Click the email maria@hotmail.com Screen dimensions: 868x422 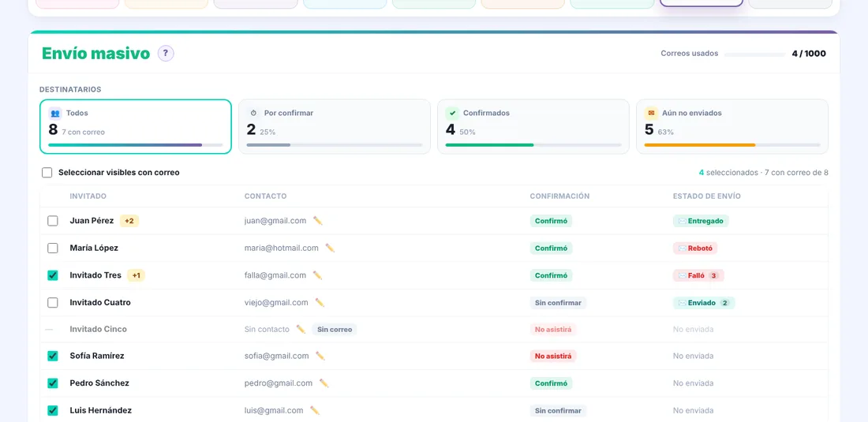click(x=281, y=248)
